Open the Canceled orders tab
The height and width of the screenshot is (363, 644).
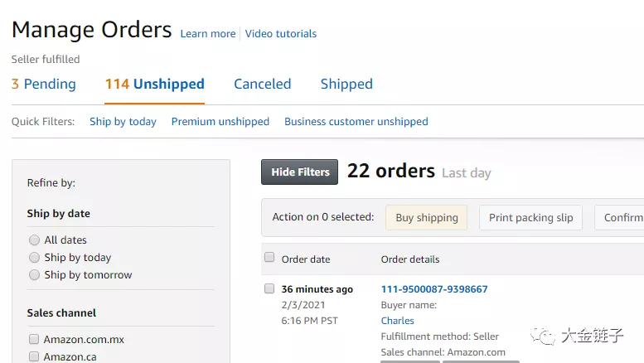[x=262, y=84]
